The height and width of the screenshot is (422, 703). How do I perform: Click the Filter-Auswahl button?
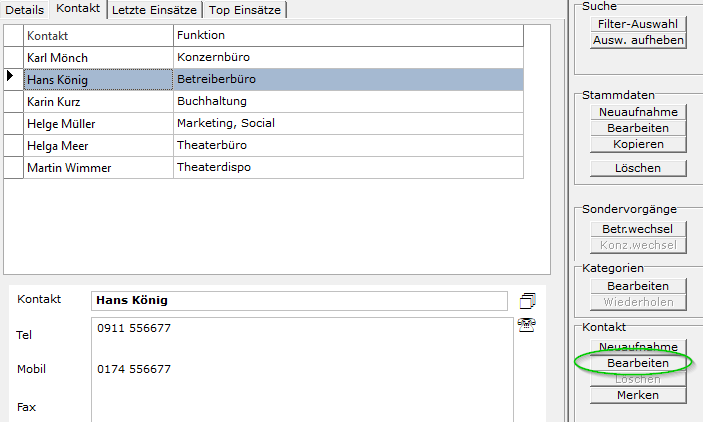point(637,24)
